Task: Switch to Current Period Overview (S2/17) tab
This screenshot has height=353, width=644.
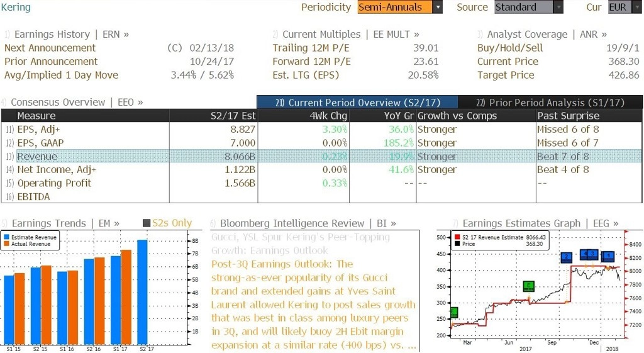Action: coord(357,103)
